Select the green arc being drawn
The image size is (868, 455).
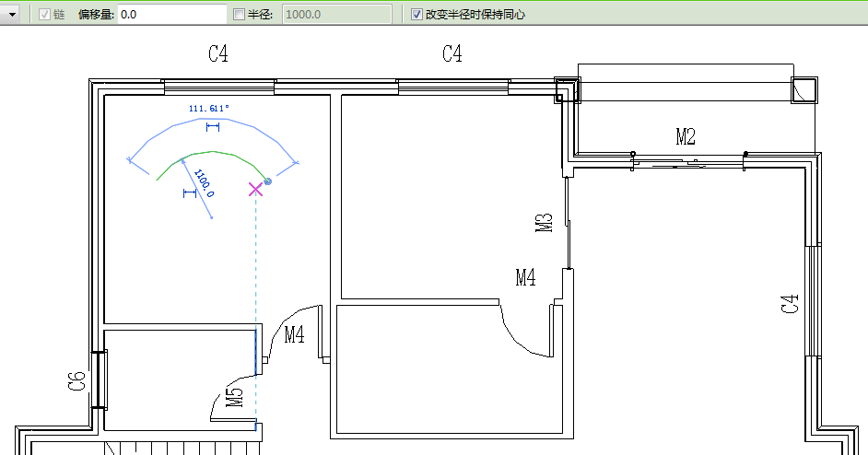212,152
